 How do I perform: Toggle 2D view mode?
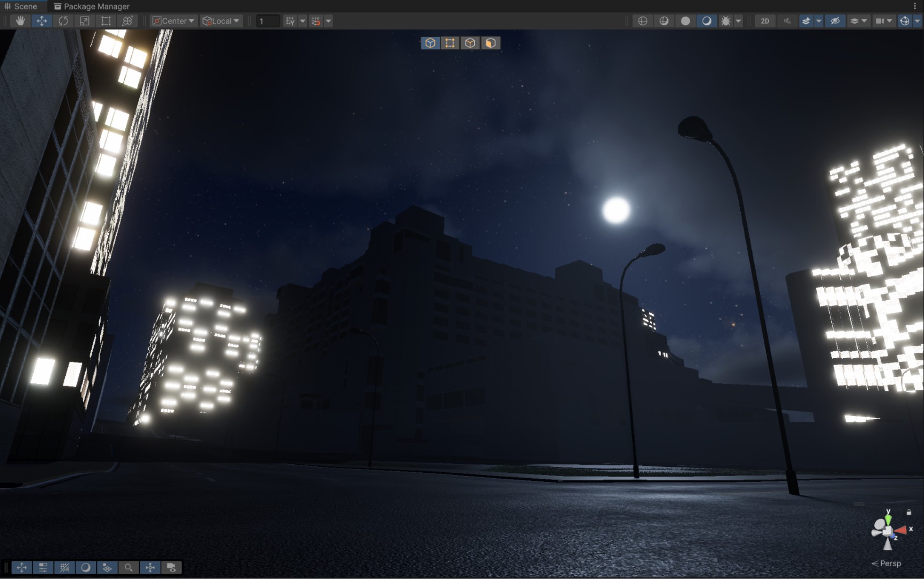pos(765,21)
